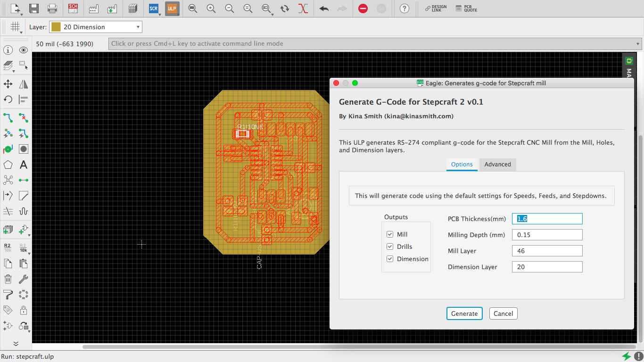Select the Route airwire tool

tap(8, 117)
